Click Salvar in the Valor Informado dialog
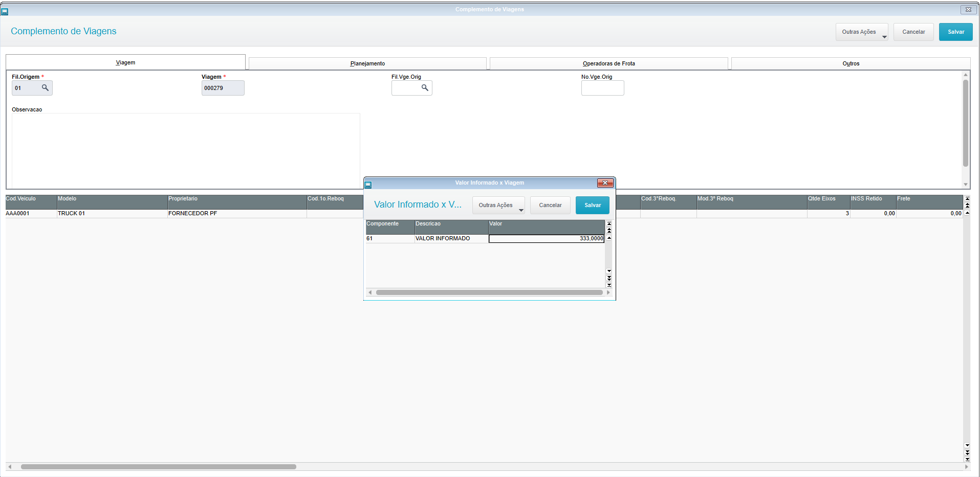This screenshot has height=477, width=980. click(593, 205)
